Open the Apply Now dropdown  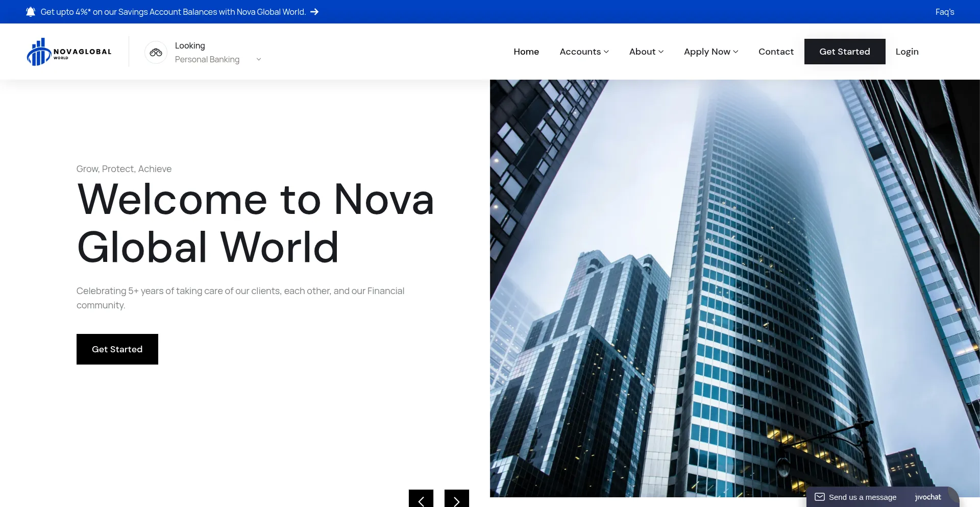(710, 52)
